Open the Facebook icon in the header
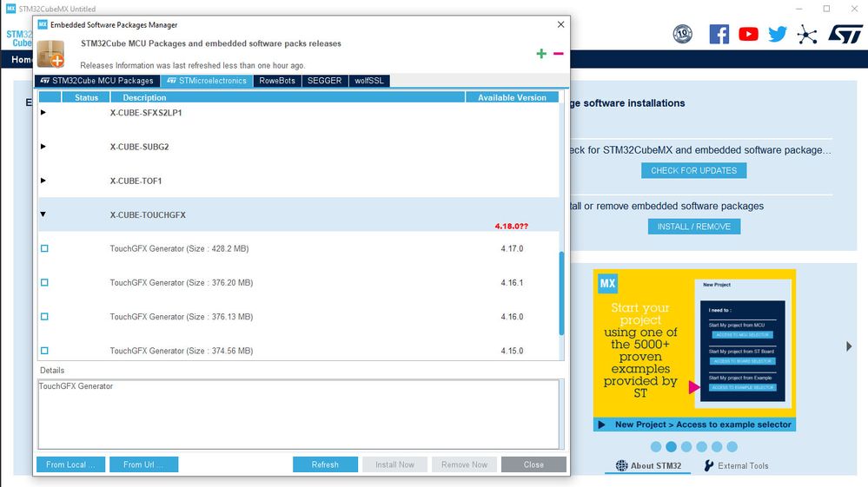Screen dimensions: 868x487 (x=719, y=34)
